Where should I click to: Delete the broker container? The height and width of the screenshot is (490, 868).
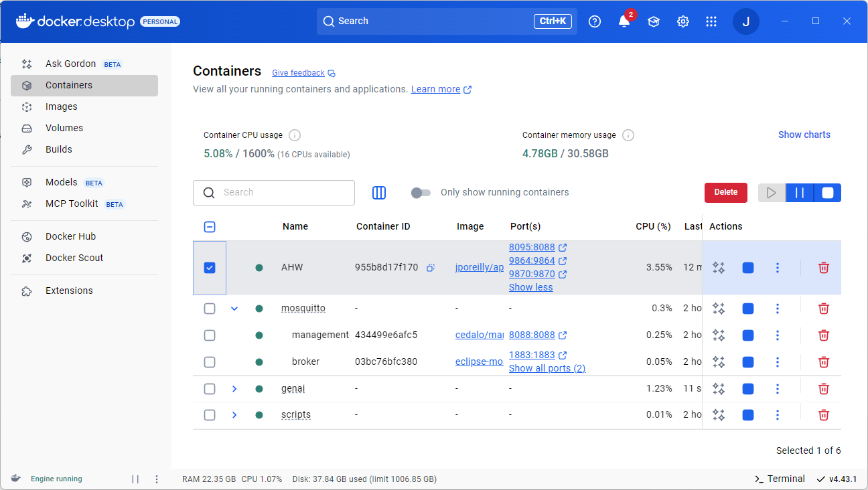click(x=824, y=362)
